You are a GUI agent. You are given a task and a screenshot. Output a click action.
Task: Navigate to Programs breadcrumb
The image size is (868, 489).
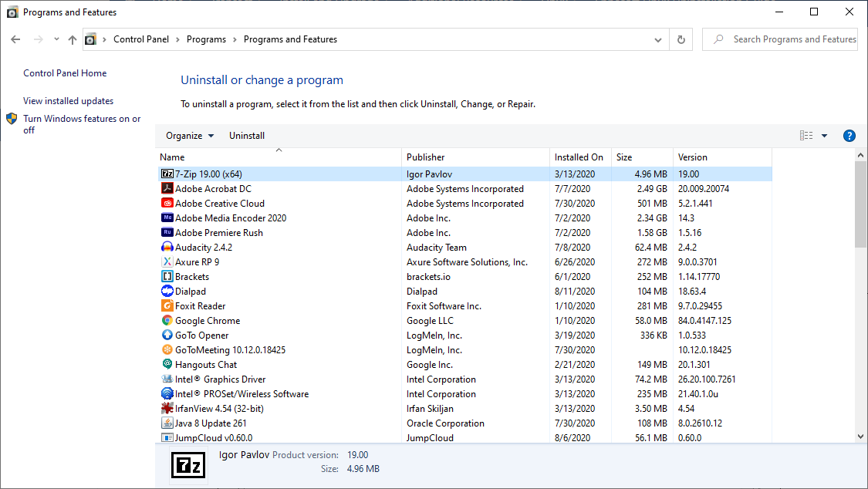pos(206,39)
